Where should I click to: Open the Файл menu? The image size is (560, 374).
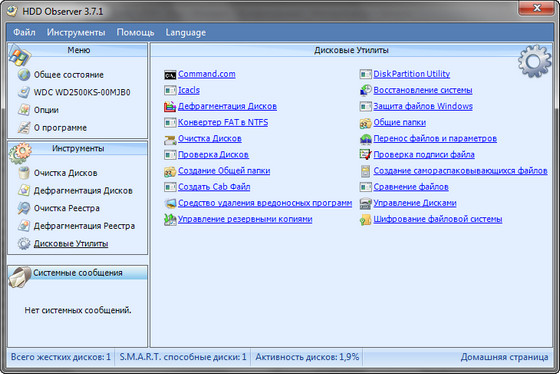(x=24, y=33)
